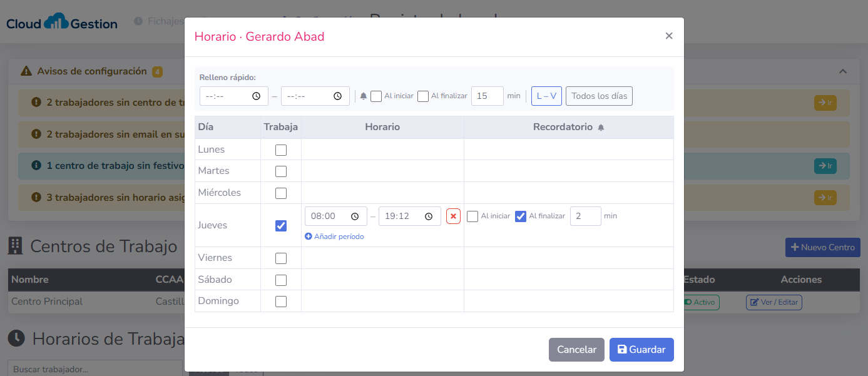Click the clock icon next to Horarios de Trabajo
Viewport: 868px width, 376px height.
pos(16,338)
